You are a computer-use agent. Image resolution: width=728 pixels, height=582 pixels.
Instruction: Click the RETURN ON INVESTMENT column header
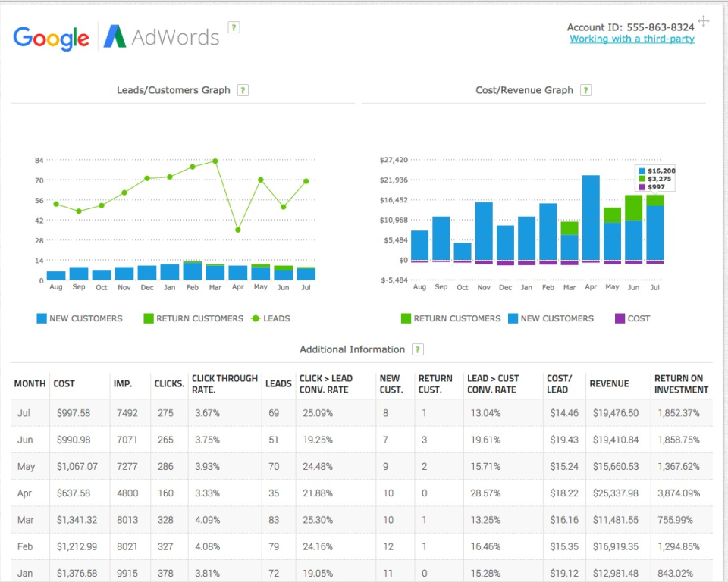click(x=681, y=383)
